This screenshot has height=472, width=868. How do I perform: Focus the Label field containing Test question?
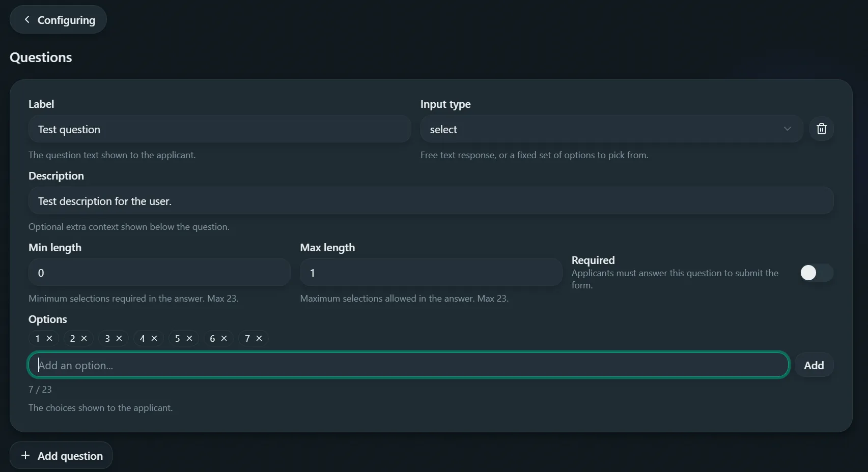[x=219, y=129]
